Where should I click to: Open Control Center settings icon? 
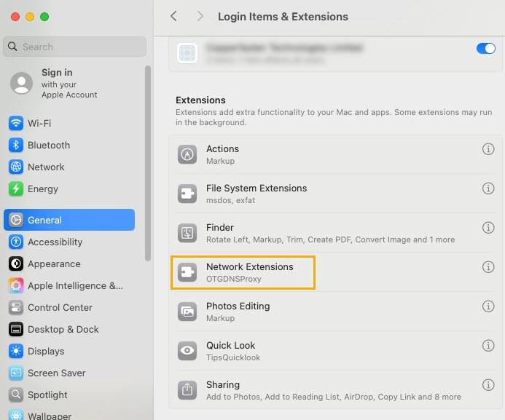tap(16, 308)
